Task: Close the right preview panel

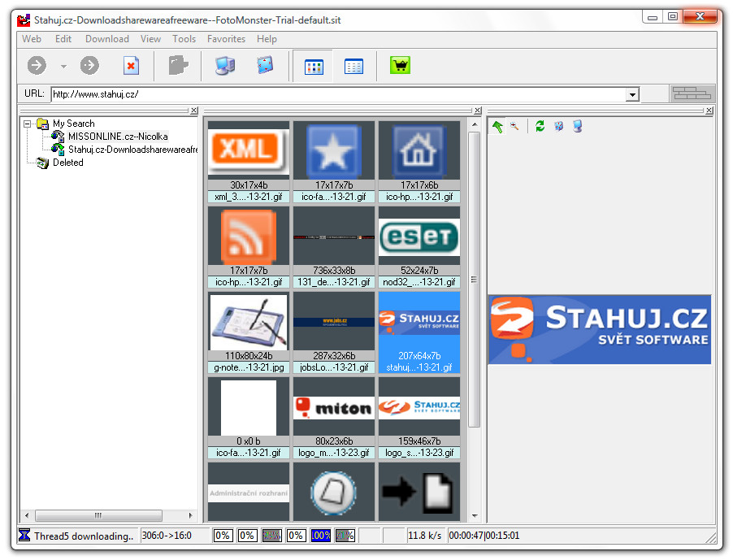Action: coord(709,111)
